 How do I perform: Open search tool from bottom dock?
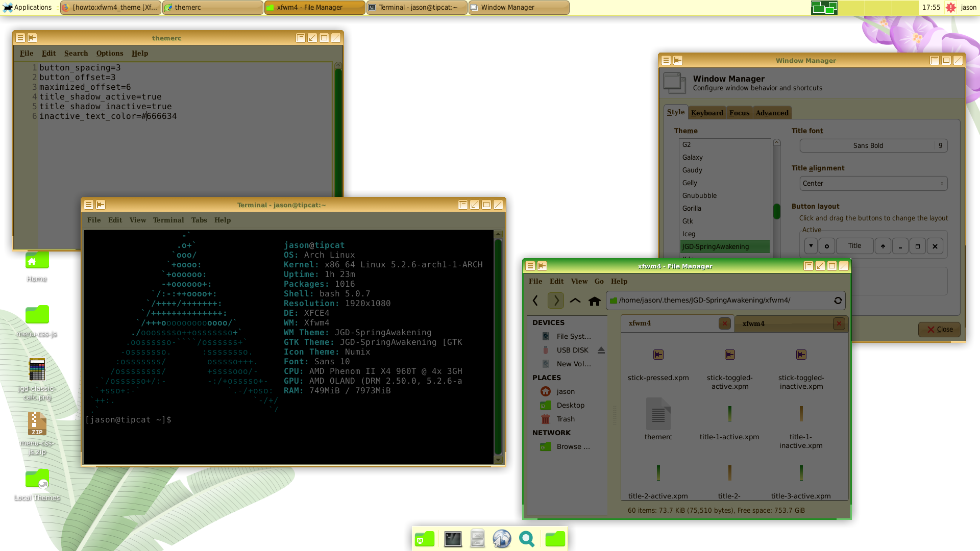[527, 539]
